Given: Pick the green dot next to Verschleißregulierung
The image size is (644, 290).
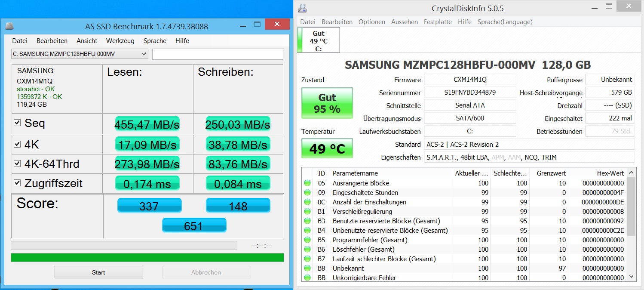Looking at the screenshot, I should click(x=307, y=212).
